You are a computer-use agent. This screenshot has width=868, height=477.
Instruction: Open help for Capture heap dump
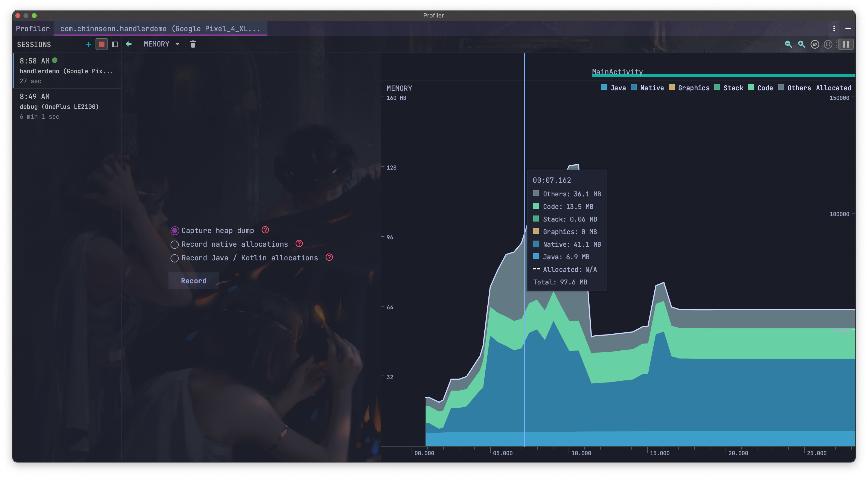coord(265,230)
